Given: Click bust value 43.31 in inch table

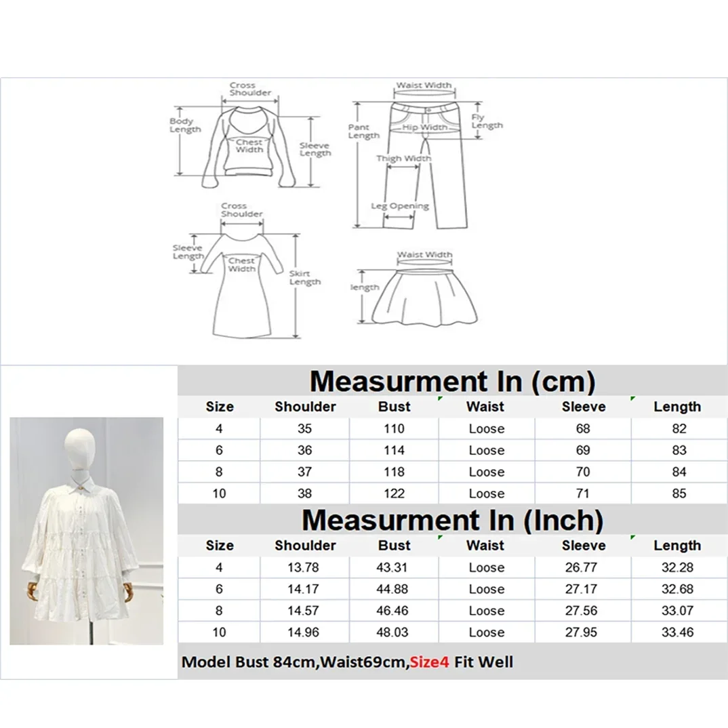Looking at the screenshot, I should (x=392, y=567).
